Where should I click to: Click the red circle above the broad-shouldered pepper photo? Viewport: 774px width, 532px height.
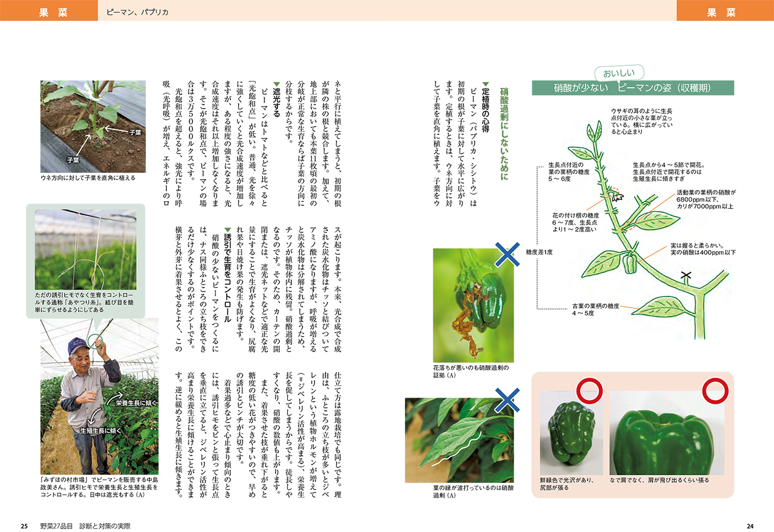click(715, 391)
